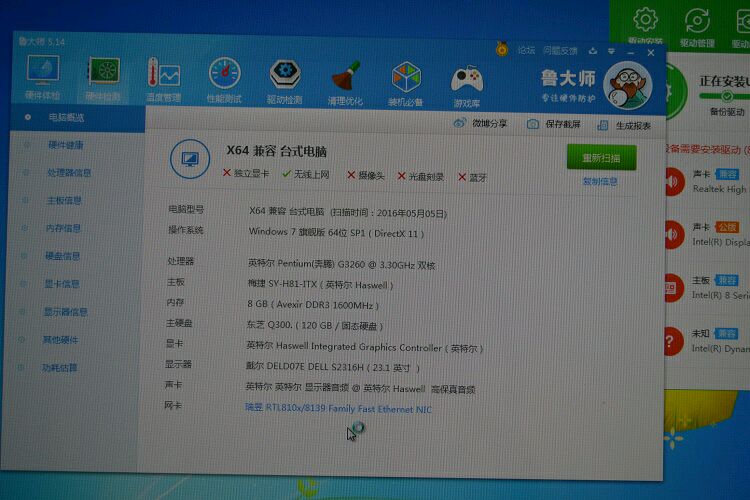This screenshot has width=750, height=500.
Task: Click the 梅捷 SY-H81-ITX motherboard text
Action: (320, 285)
